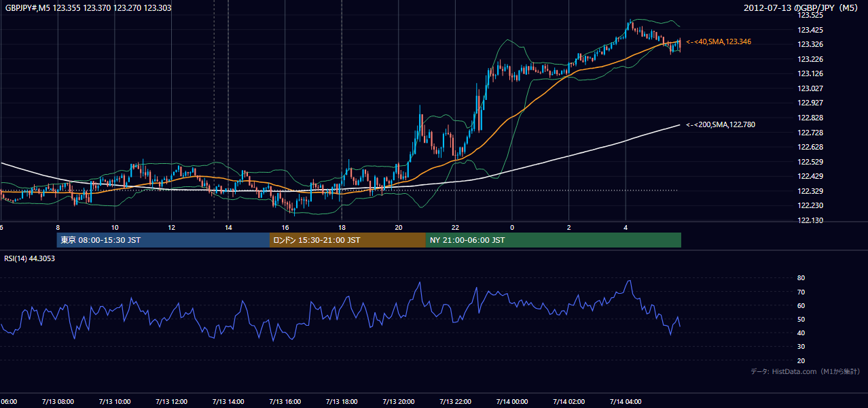The image size is (868, 408).
Task: Click bottom time label 7/14 04:00
Action: click(626, 401)
